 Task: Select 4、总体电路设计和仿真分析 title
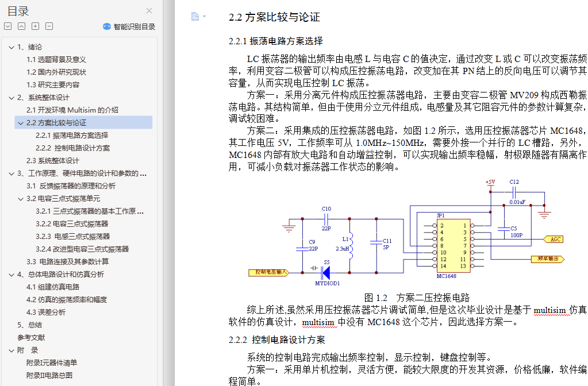pos(60,275)
